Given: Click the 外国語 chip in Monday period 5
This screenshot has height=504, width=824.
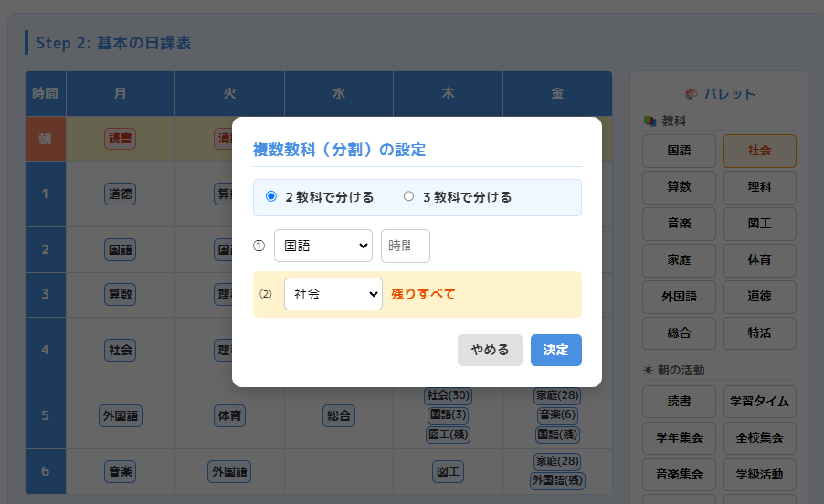Looking at the screenshot, I should tap(121, 415).
